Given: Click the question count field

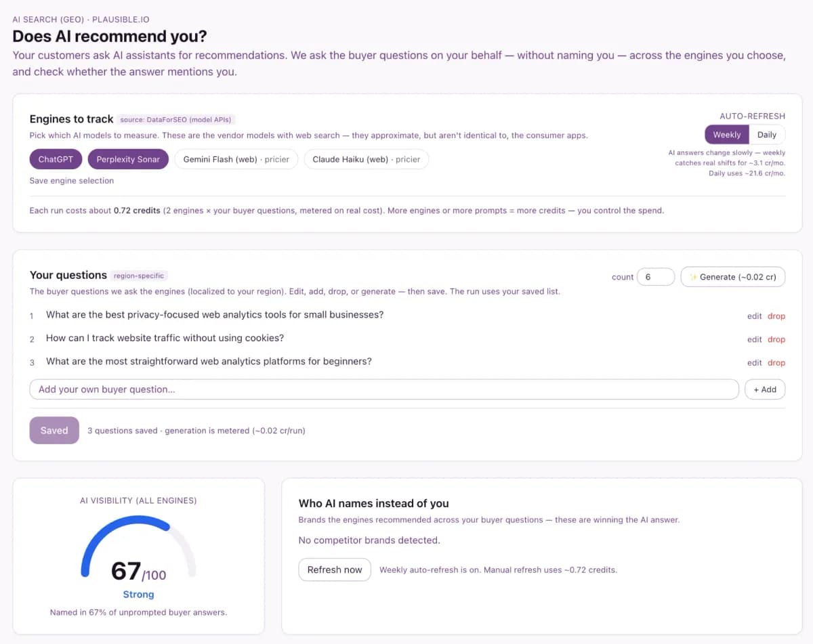Looking at the screenshot, I should pos(656,277).
